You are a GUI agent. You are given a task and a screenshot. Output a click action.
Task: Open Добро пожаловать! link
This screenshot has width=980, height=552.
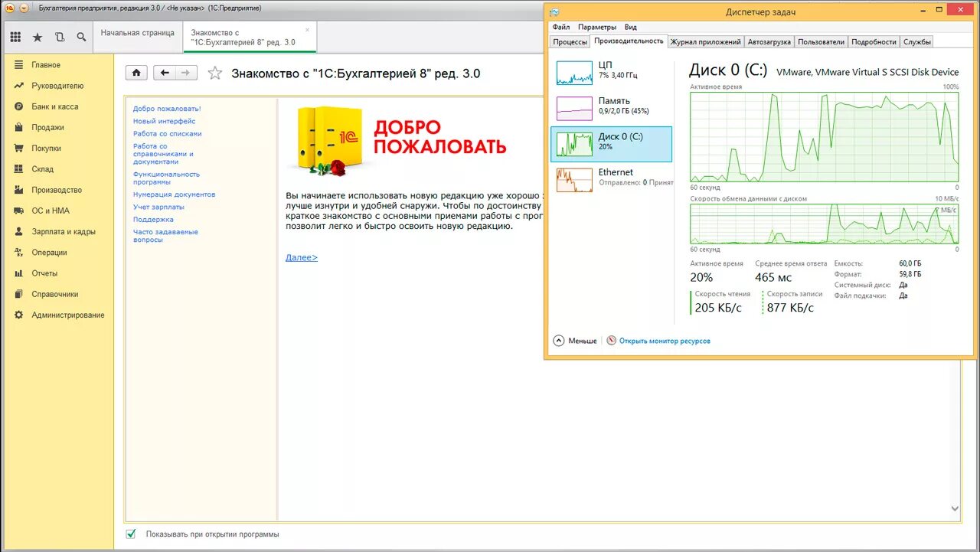(x=167, y=109)
